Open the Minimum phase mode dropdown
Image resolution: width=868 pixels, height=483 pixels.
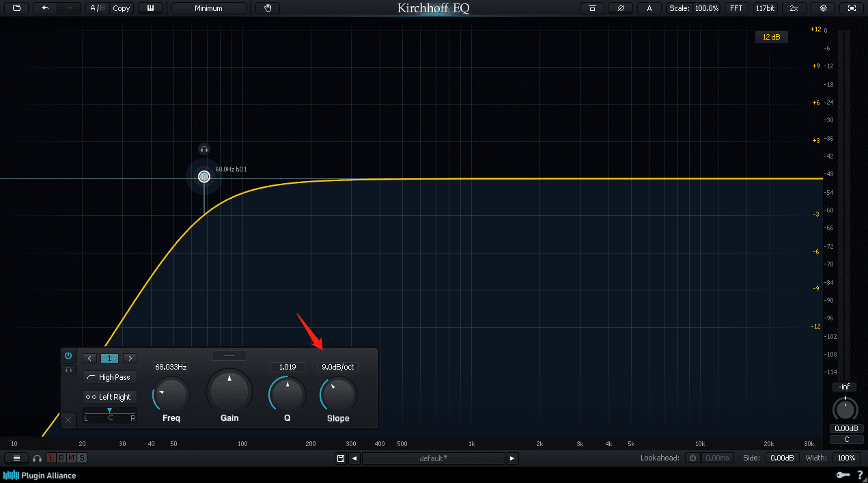tap(209, 8)
